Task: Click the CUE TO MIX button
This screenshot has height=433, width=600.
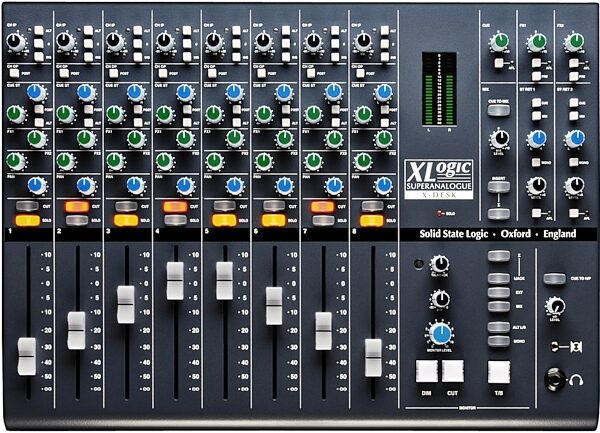Action: pos(499,110)
